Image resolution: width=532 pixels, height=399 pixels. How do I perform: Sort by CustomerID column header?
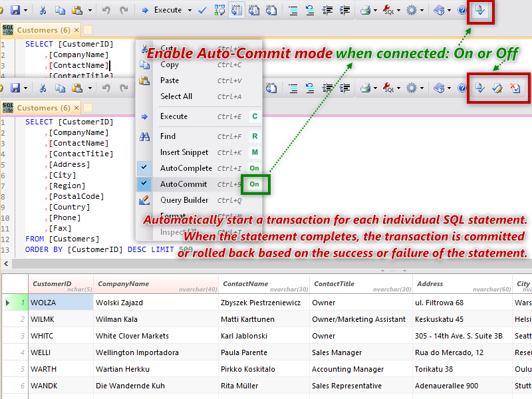tap(61, 284)
